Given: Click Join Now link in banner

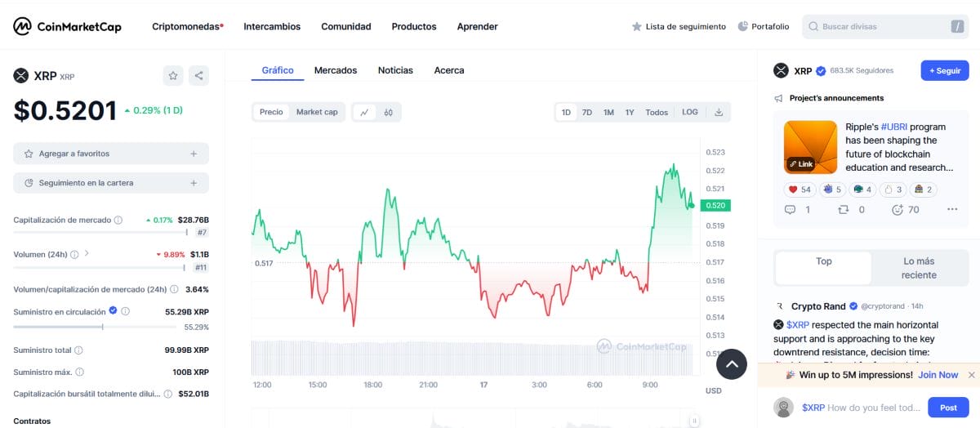Looking at the screenshot, I should (938, 375).
